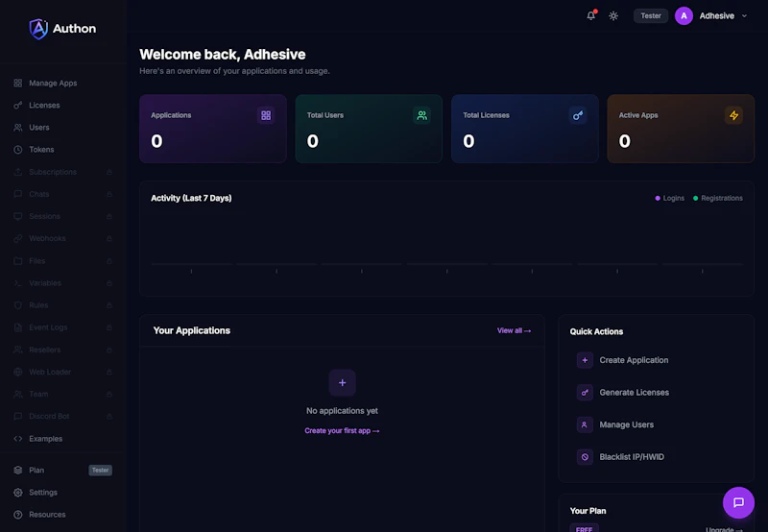Click locked Web Loader item
The image size is (768, 532).
tap(62, 372)
